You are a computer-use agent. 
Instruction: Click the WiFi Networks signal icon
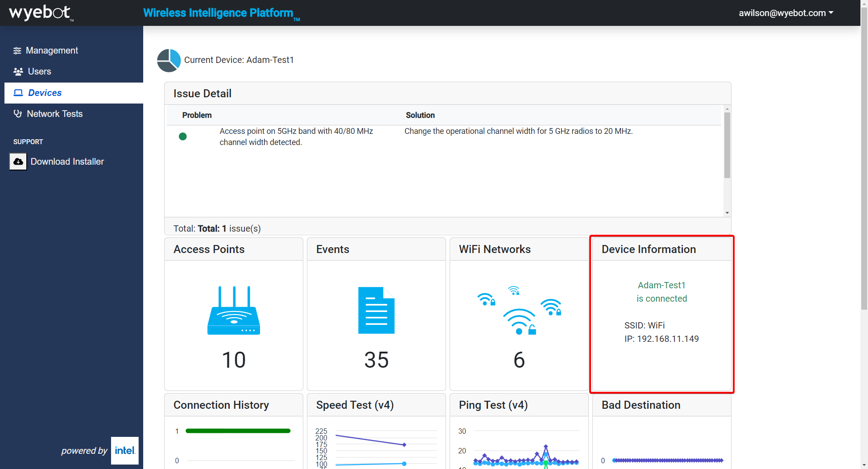click(x=519, y=311)
